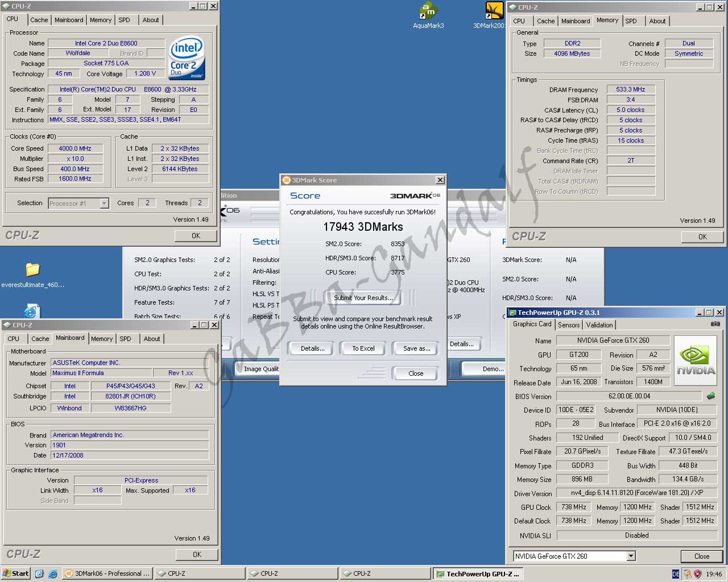The height and width of the screenshot is (582, 728).
Task: Click the Shaders 192 Unified field
Action: tap(588, 438)
